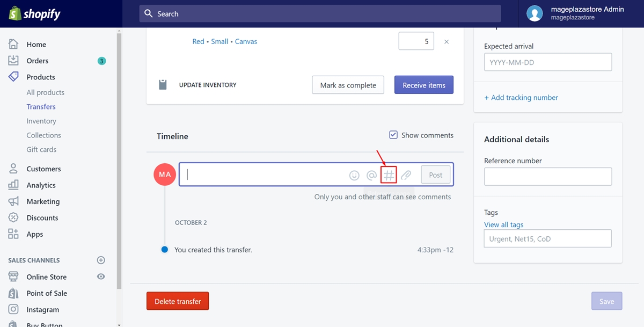The image size is (644, 327).
Task: Select Gift cards in sidebar
Action: coord(41,149)
